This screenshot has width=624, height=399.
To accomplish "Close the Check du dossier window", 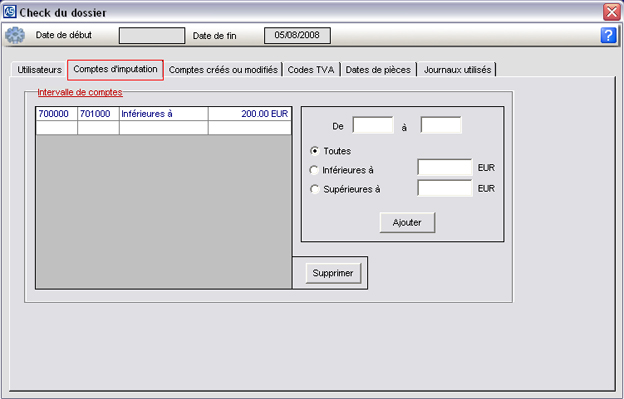I will 612,12.
